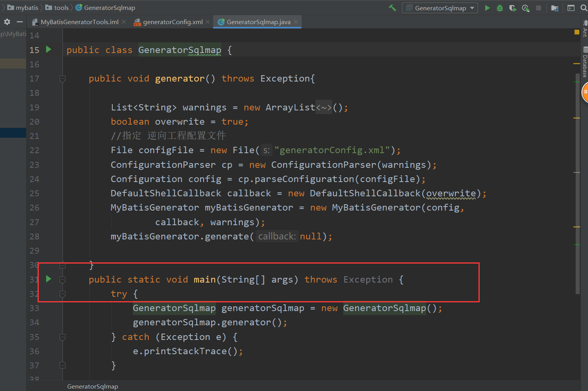
Task: Close the GeneratorSqlmap.java tab
Action: pos(296,22)
